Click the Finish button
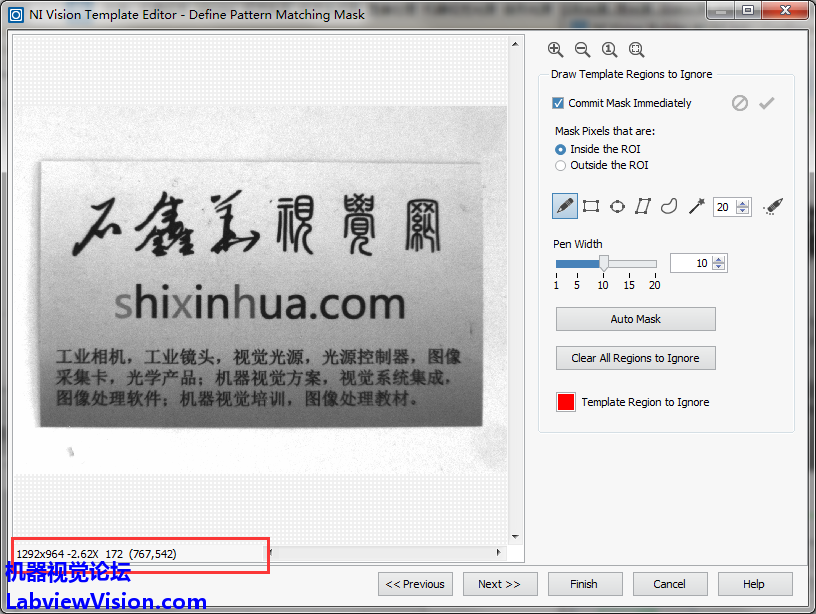816x614 pixels. tap(584, 584)
